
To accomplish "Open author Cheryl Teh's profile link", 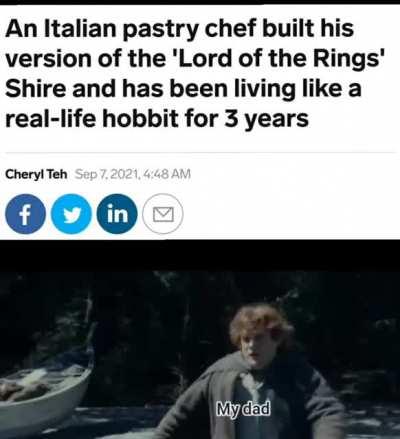I will [36, 174].
